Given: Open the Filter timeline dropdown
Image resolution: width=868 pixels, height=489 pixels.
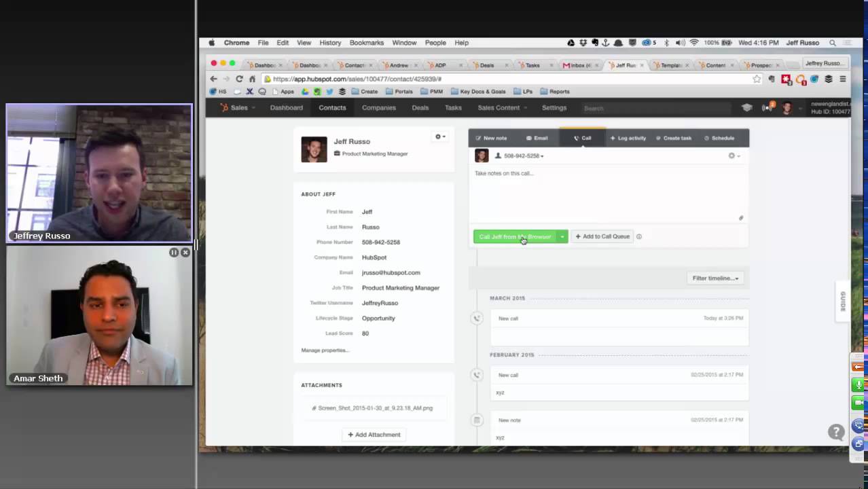Looking at the screenshot, I should 715,278.
